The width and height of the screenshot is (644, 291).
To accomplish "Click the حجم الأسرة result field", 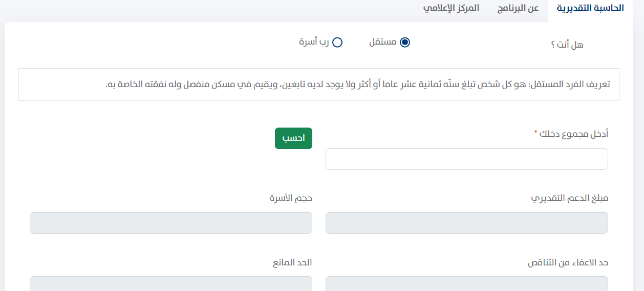I will point(171,223).
